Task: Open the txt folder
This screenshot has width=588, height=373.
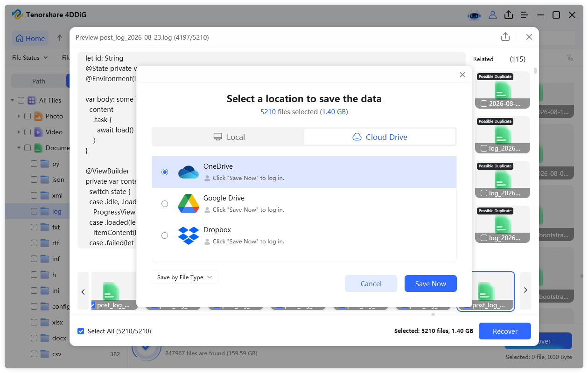Action: [56, 227]
